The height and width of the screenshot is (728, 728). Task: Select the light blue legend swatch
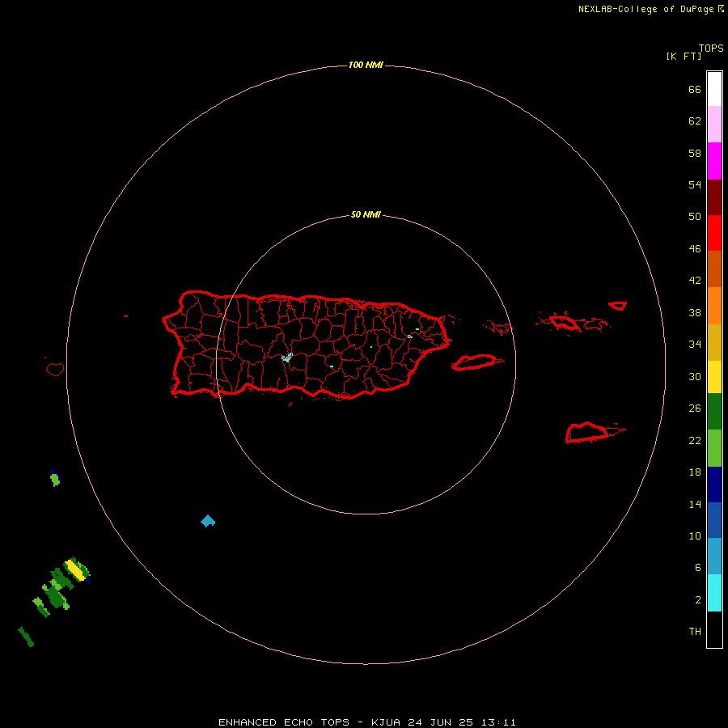(714, 557)
